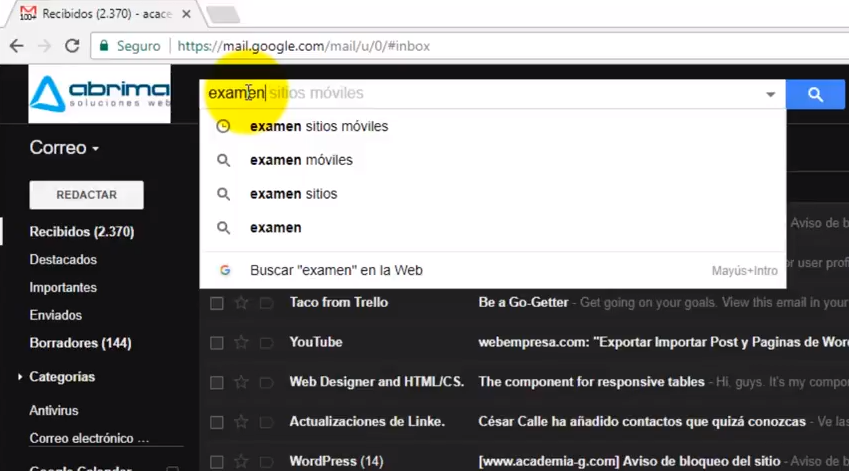Check the Web Designer and HTML/CS email checkbox
This screenshot has width=849, height=471.
217,383
